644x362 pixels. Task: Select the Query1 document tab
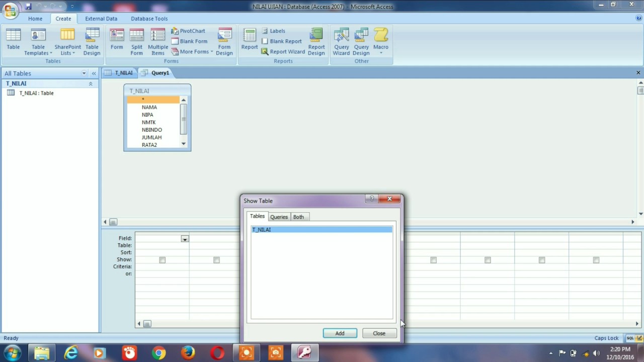pyautogui.click(x=156, y=73)
